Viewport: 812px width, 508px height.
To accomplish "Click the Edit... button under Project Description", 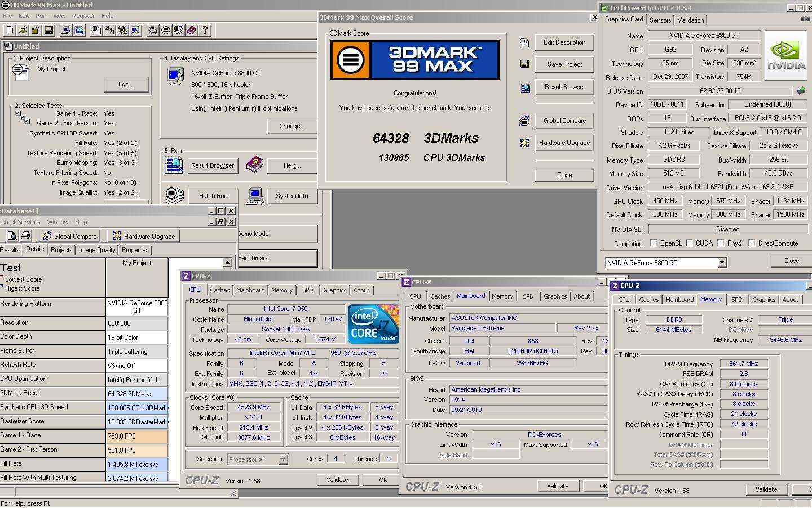I will (126, 84).
